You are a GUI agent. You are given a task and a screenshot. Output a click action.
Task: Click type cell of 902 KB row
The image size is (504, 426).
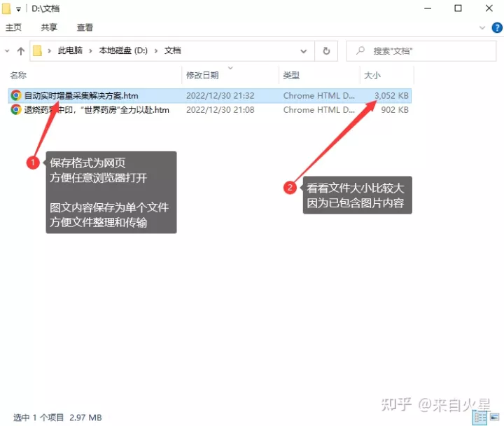click(319, 110)
